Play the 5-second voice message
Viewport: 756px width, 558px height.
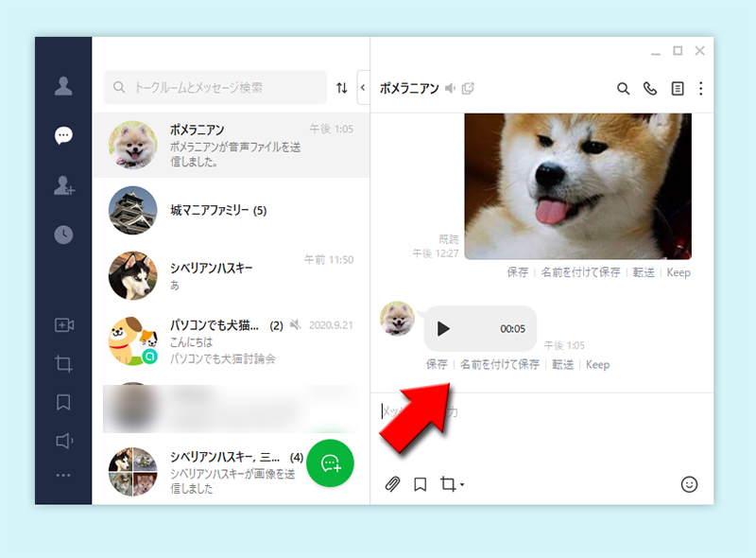444,329
